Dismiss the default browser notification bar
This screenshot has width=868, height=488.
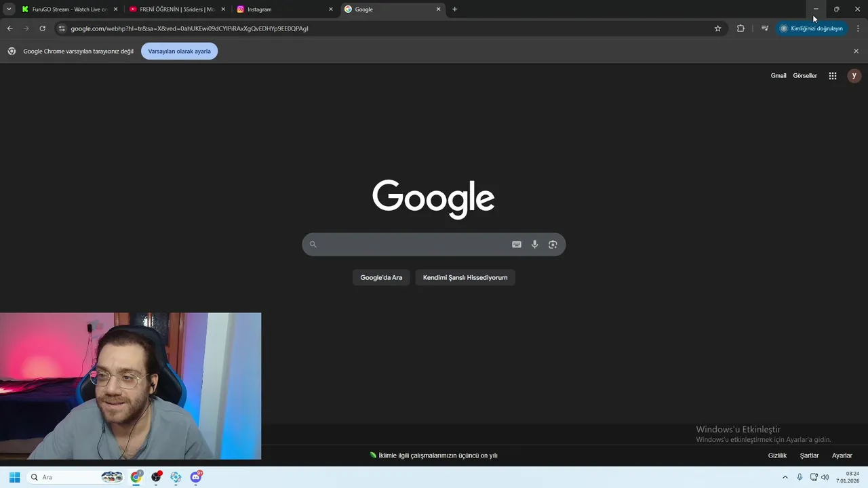point(856,51)
